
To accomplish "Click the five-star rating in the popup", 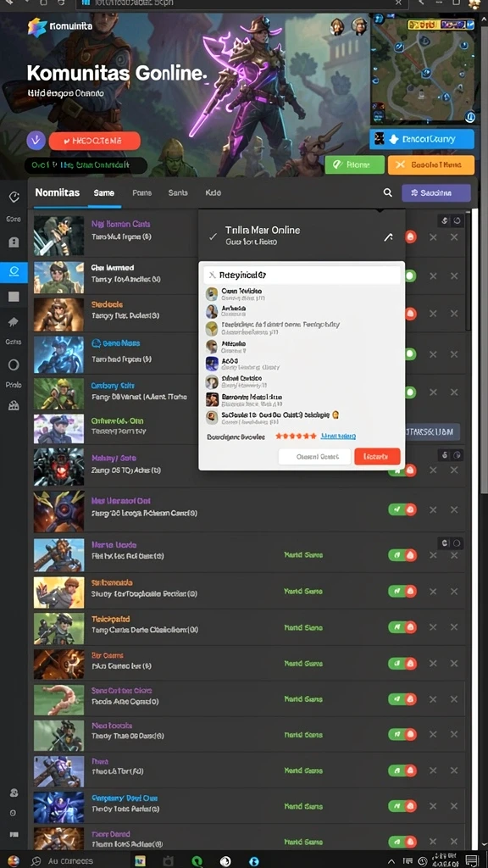I will [296, 437].
